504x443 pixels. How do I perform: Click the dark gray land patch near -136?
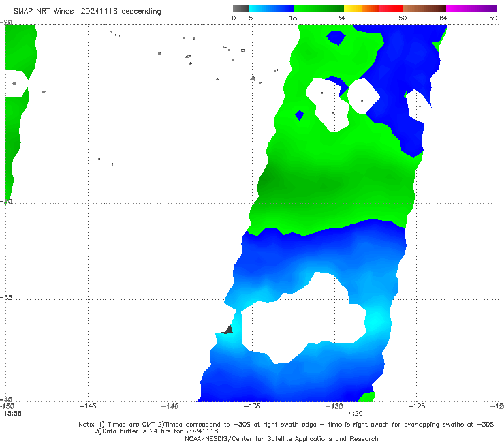228,330
